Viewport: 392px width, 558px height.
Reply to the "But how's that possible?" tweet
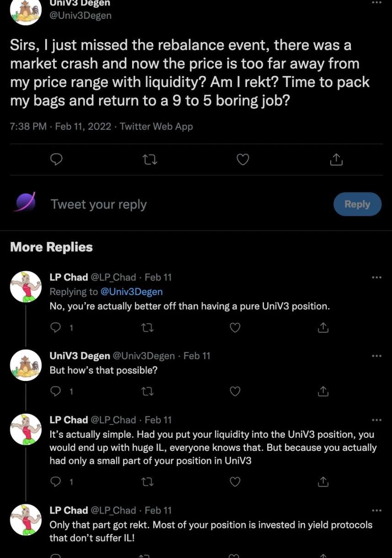pyautogui.click(x=55, y=391)
